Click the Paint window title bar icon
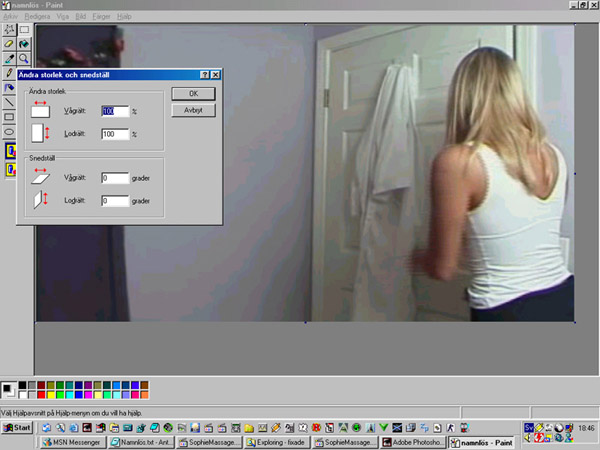The width and height of the screenshot is (600, 450). point(6,5)
